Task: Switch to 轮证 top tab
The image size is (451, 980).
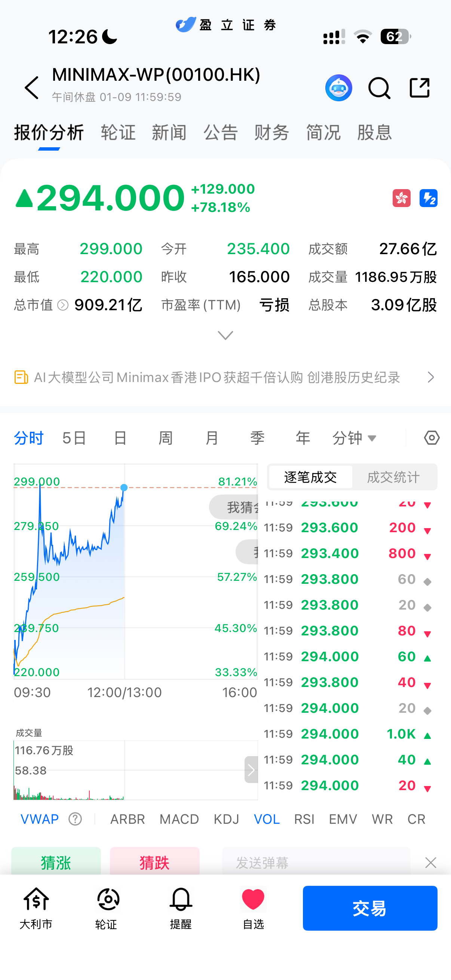Action: [118, 133]
